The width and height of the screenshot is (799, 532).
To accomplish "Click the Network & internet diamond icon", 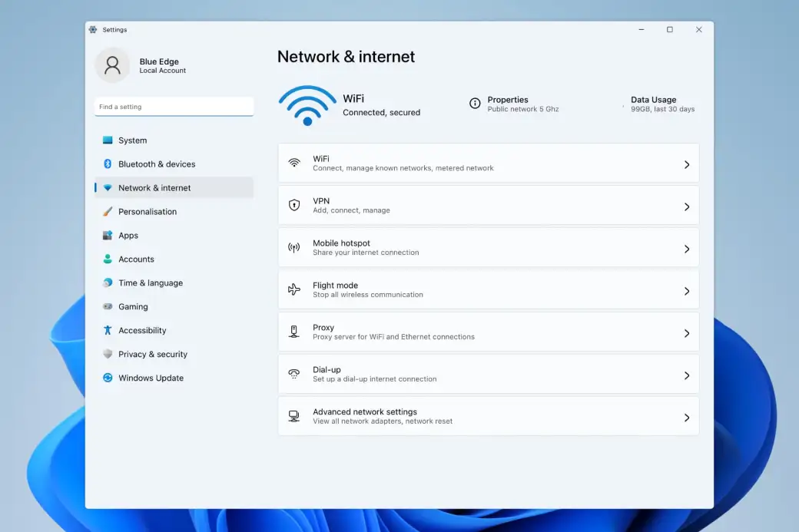I will [x=108, y=188].
